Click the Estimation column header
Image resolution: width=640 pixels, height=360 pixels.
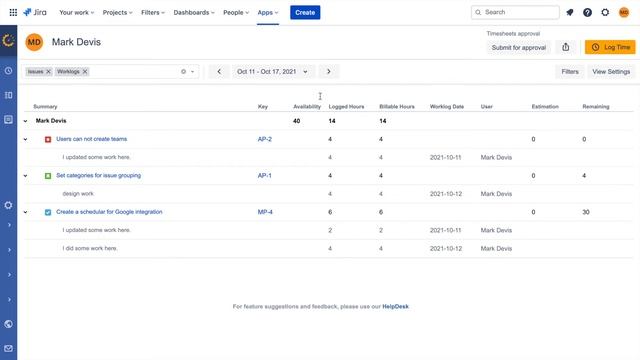click(x=545, y=107)
